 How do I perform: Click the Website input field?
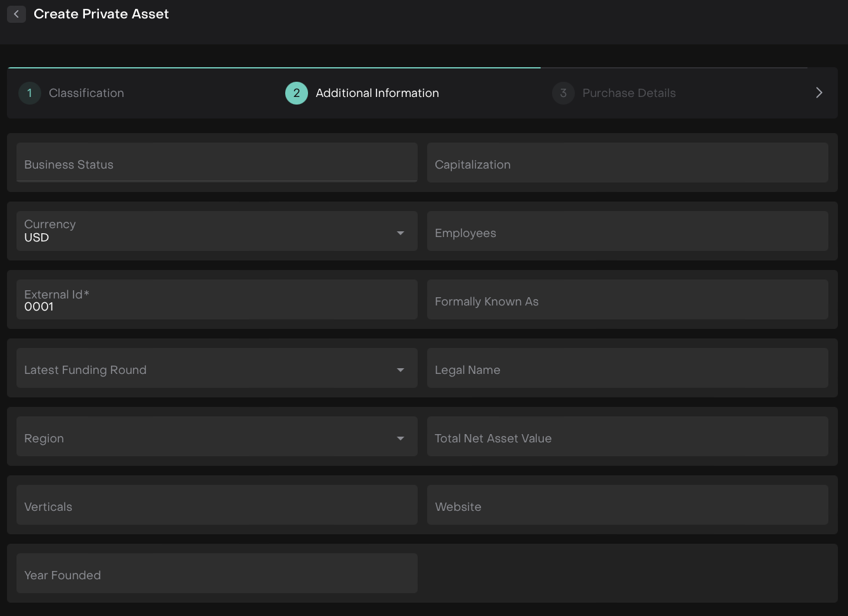[627, 505]
